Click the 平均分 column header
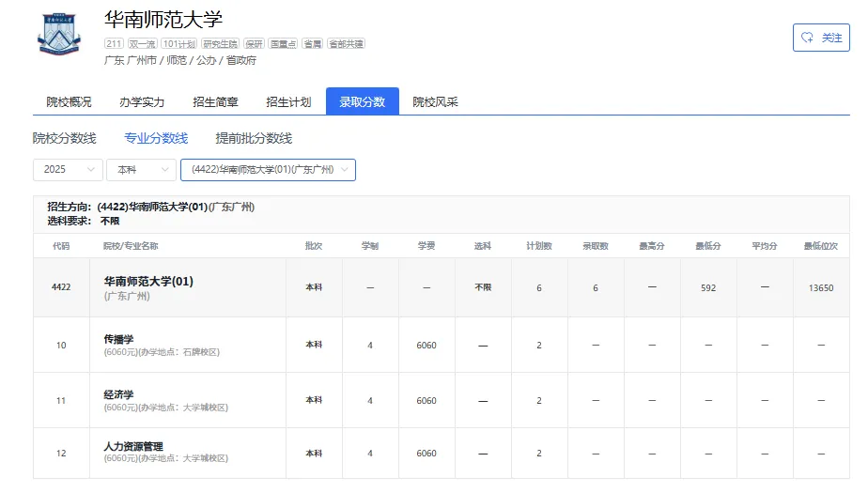This screenshot has width=868, height=493. (765, 246)
